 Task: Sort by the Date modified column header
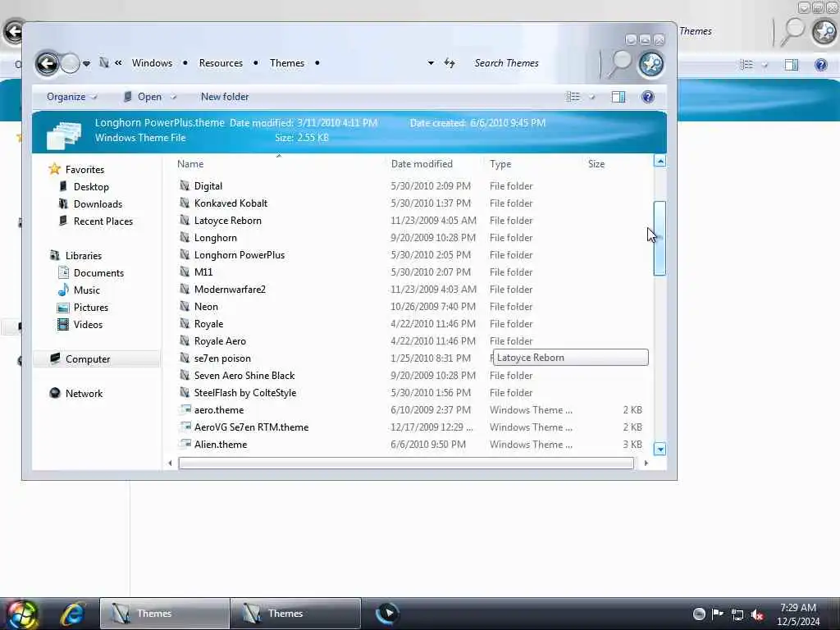click(422, 164)
